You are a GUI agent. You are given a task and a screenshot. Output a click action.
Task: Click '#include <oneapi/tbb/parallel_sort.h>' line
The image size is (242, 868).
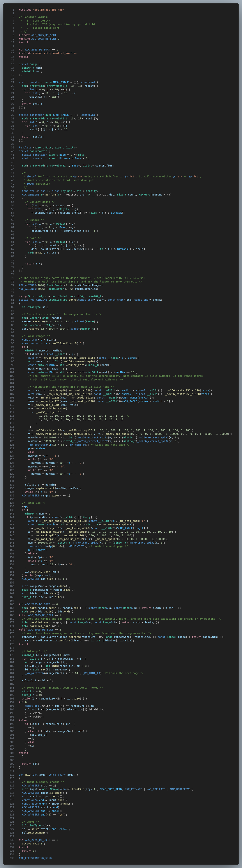pyautogui.click(x=47, y=53)
